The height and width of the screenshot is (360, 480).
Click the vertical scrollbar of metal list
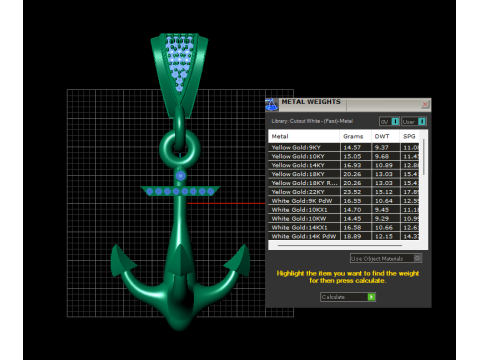[x=424, y=157]
